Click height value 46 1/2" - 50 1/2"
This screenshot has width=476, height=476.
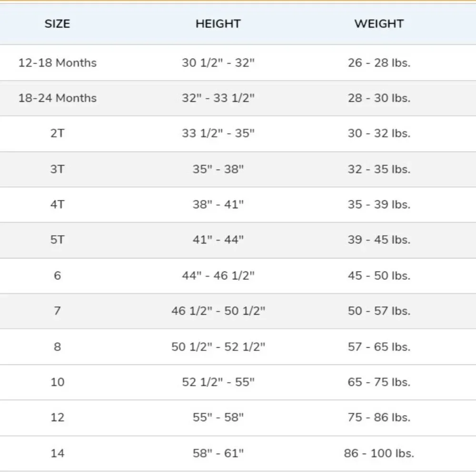[x=218, y=310]
